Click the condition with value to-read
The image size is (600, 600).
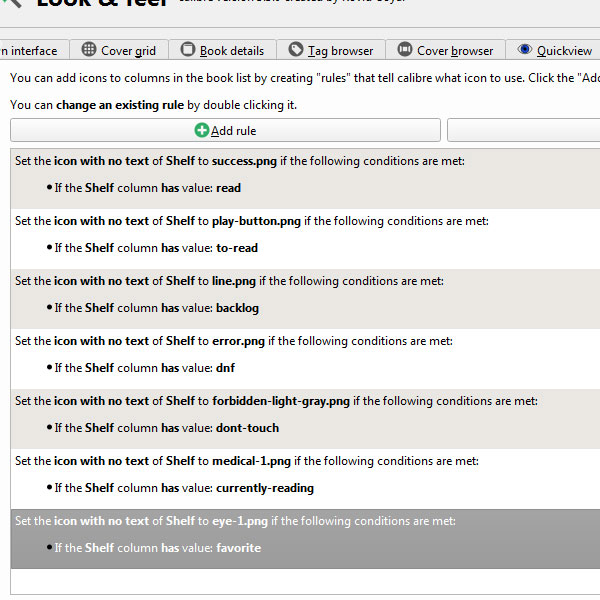coord(152,248)
